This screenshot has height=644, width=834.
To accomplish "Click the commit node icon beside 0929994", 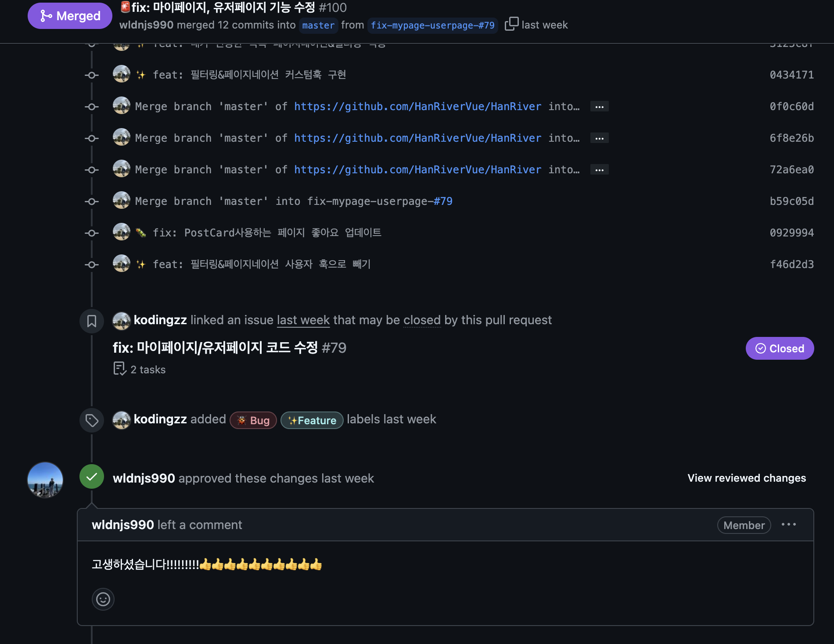I will tap(92, 233).
